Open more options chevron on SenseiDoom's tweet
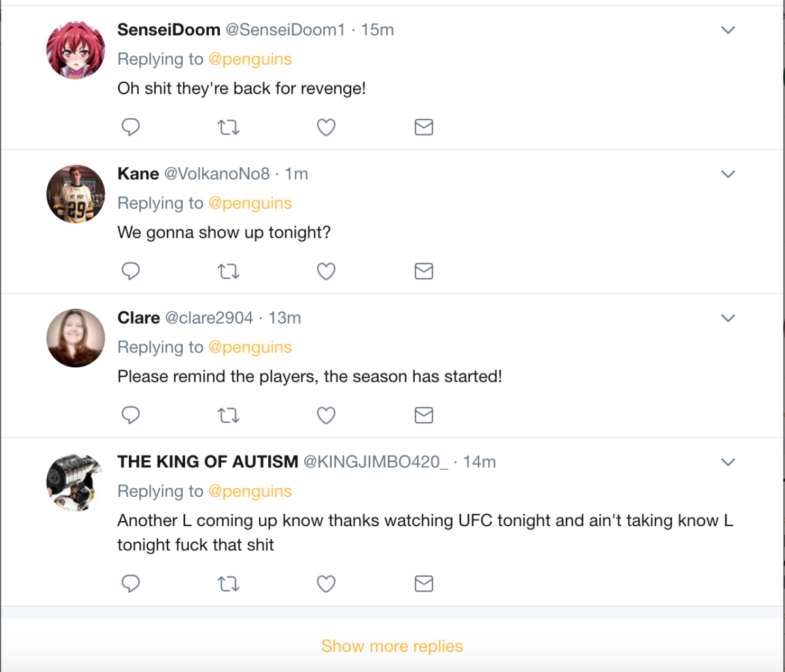This screenshot has width=785, height=672. [728, 30]
